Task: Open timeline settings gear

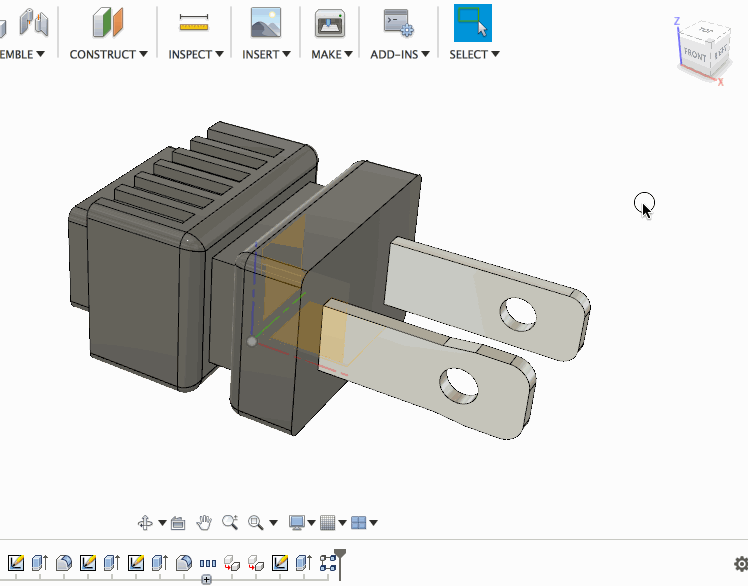Action: 741,564
